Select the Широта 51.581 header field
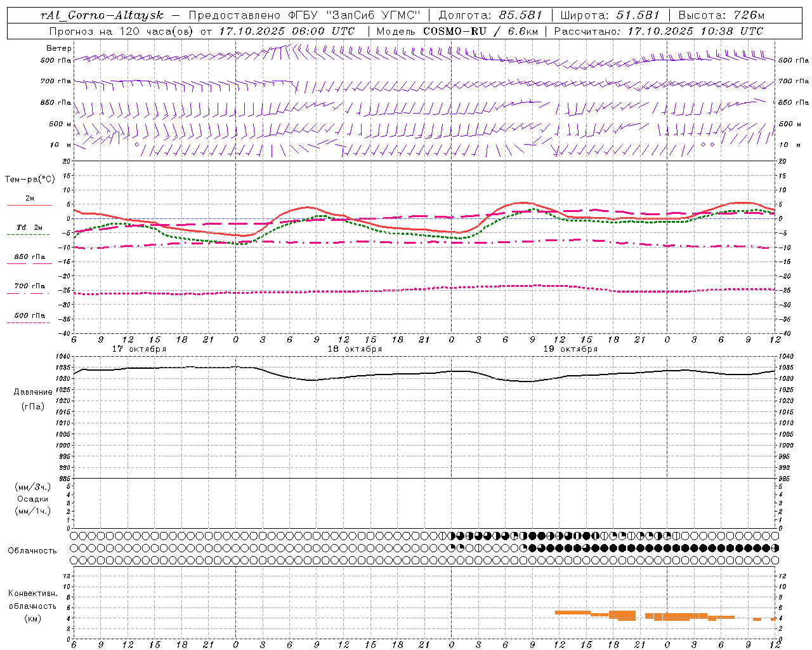Viewport: 812px width, 650px height. pos(610,15)
